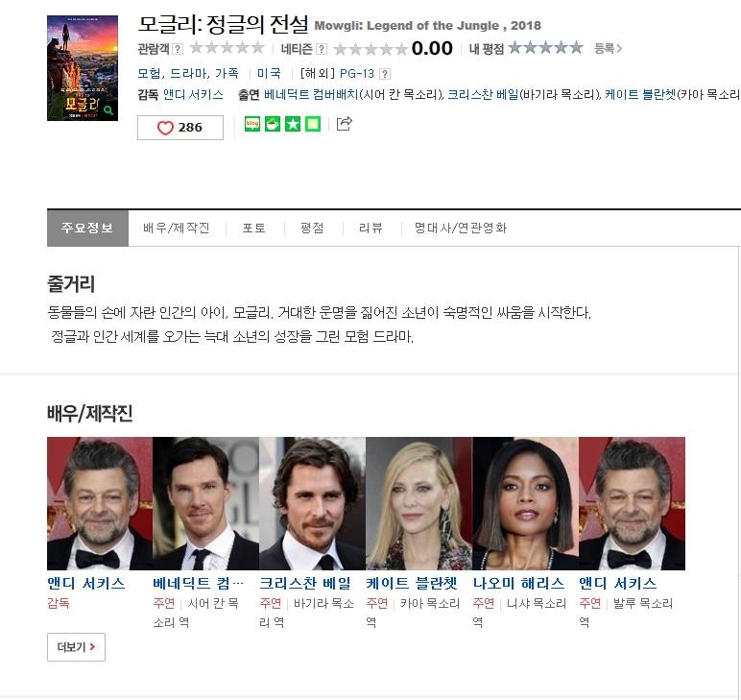The width and height of the screenshot is (741, 700).
Task: Share to blog with the blog icon
Action: point(252,124)
